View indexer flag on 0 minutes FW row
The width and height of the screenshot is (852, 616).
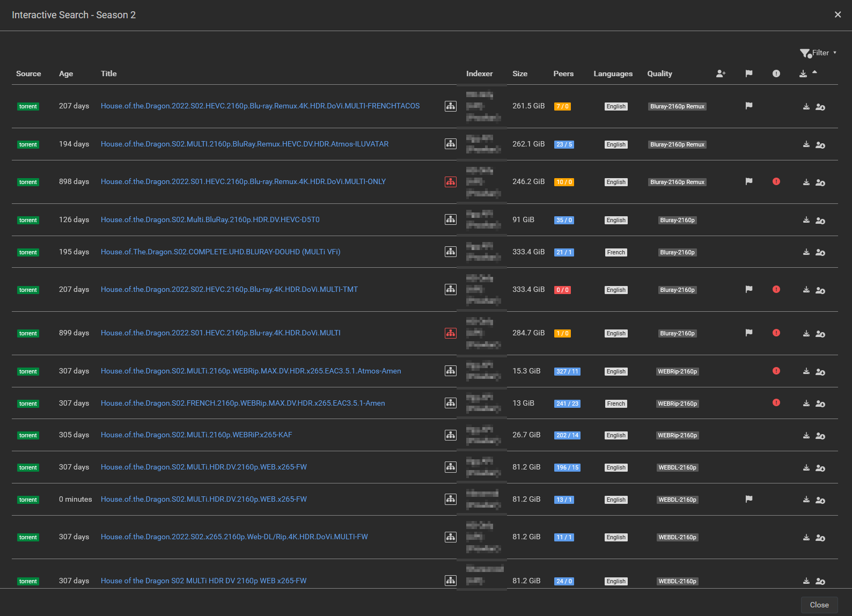click(x=749, y=499)
